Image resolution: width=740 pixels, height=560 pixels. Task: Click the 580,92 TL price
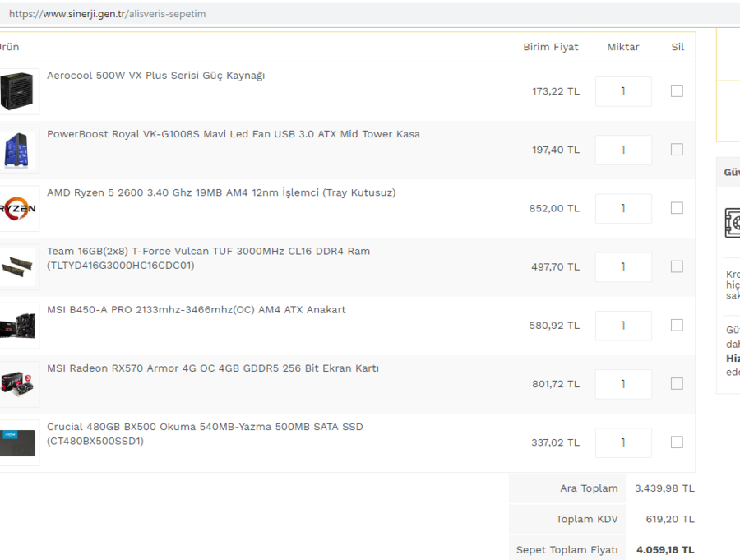click(x=554, y=326)
